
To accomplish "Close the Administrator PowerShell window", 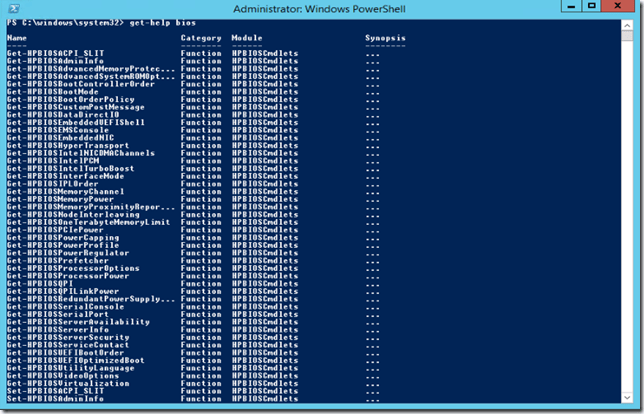I will click(x=618, y=8).
